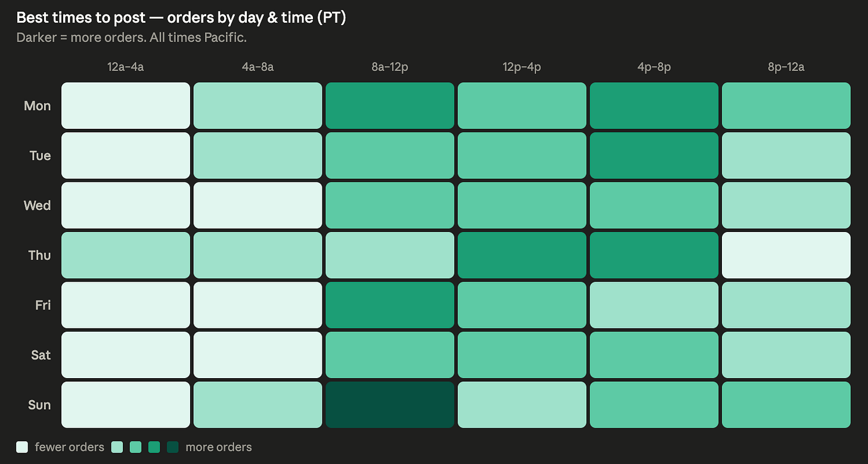The image size is (868, 464).
Task: Select the Wednesday 4a–8a cell
Action: click(x=258, y=206)
